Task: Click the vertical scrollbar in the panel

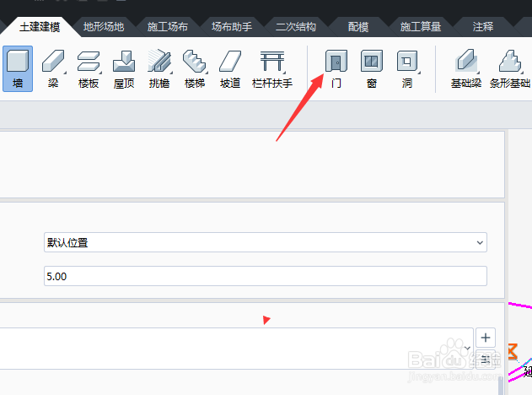Action: coord(501,386)
